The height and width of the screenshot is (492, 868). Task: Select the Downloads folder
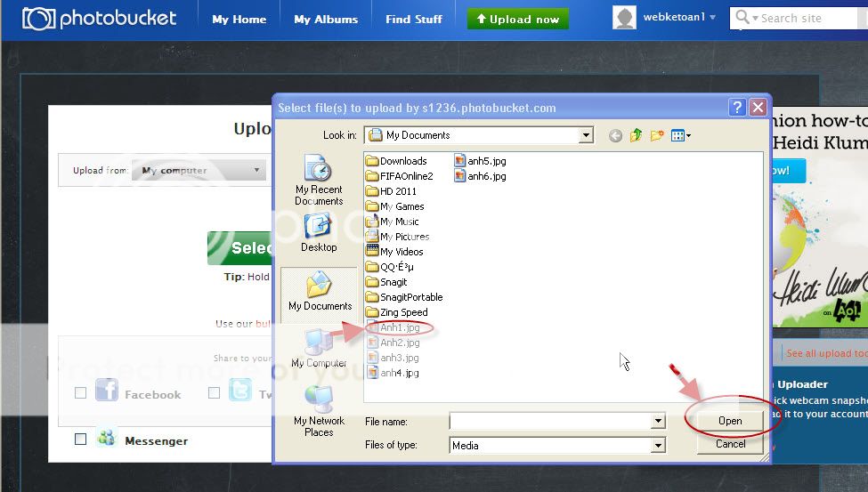(x=402, y=161)
